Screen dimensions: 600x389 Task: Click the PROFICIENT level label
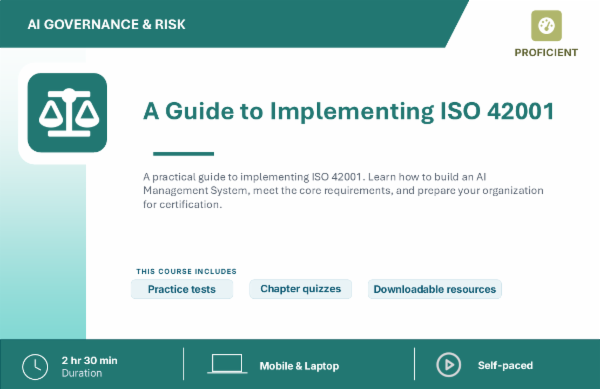[x=546, y=52]
